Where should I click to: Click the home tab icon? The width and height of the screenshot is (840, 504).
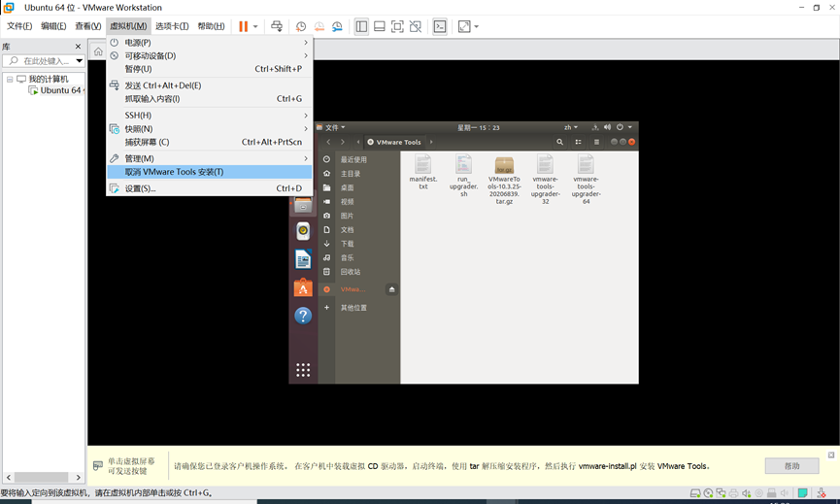99,51
